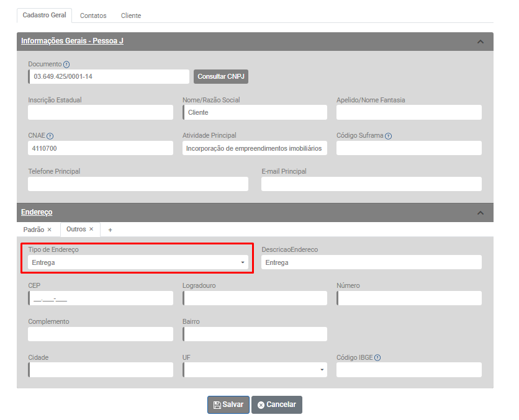Click the CNAE help info icon
The height and width of the screenshot is (420, 519).
(x=50, y=136)
